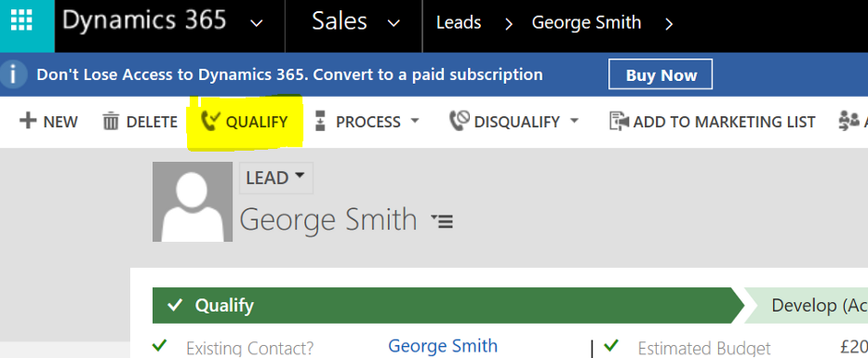Open the Dynamics 365 home label
The image size is (868, 358).
pos(144,20)
